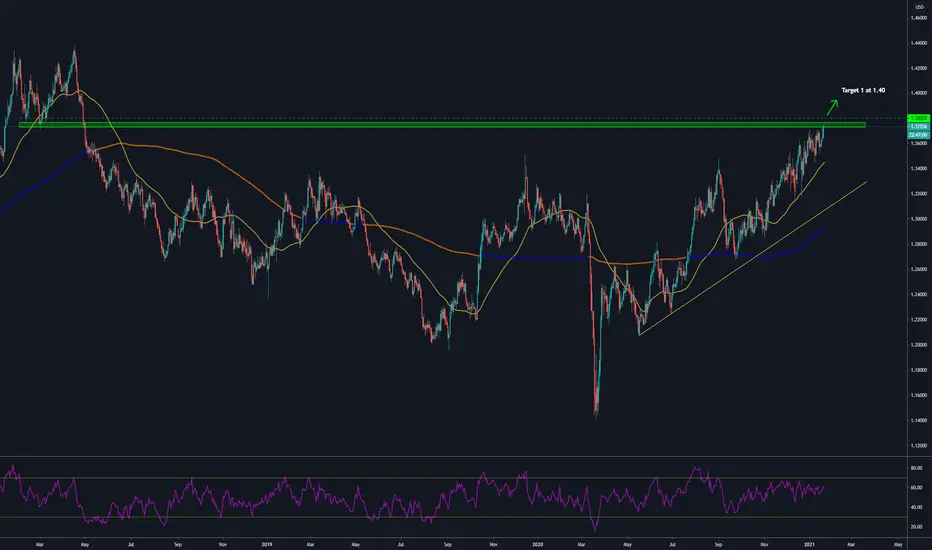This screenshot has width=932, height=550.
Task: Click the 'Target 1 at 1.40' annotation text
Action: (x=863, y=90)
